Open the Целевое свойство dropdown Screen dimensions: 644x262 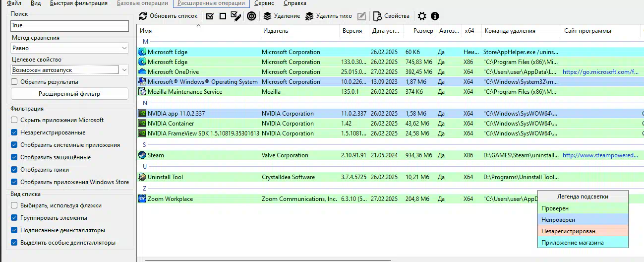pyautogui.click(x=70, y=70)
